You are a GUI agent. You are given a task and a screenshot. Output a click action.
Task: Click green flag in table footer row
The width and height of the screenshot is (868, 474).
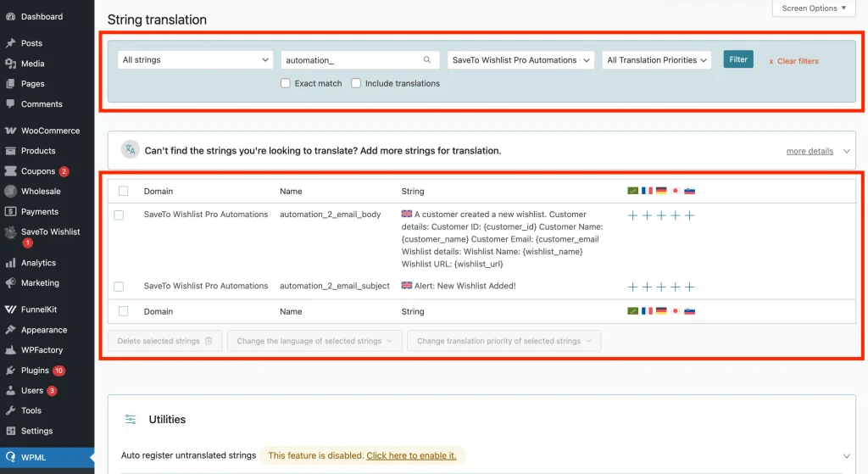point(632,310)
